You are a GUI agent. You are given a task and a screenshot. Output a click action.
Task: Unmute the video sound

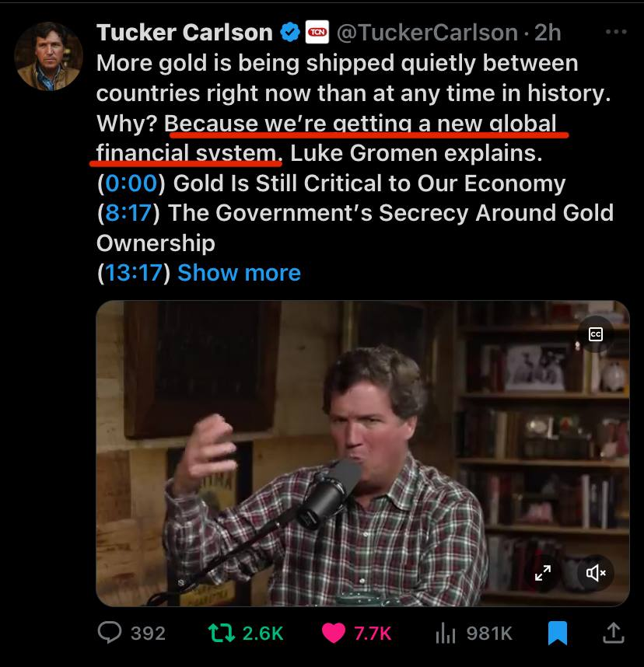596,573
